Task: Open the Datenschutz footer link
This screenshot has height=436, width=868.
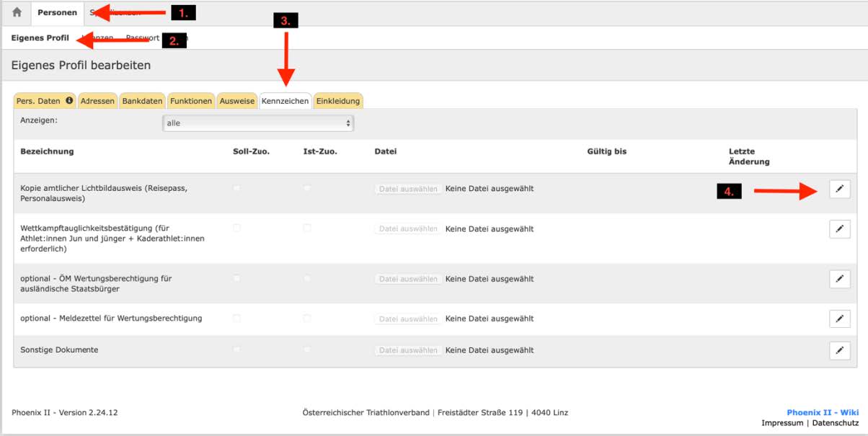Action: point(836,423)
